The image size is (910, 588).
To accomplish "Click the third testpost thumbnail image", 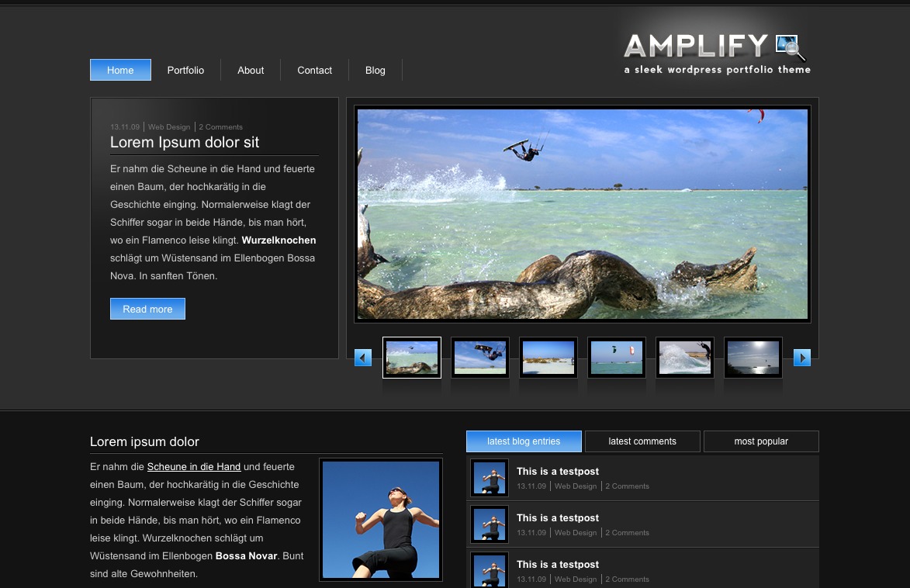I will tap(490, 570).
